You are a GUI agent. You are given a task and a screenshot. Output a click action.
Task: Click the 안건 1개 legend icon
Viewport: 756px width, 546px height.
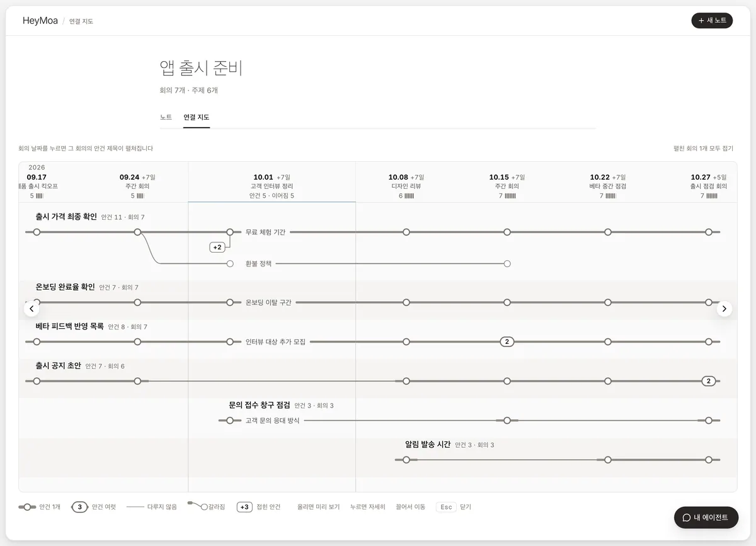click(x=26, y=507)
